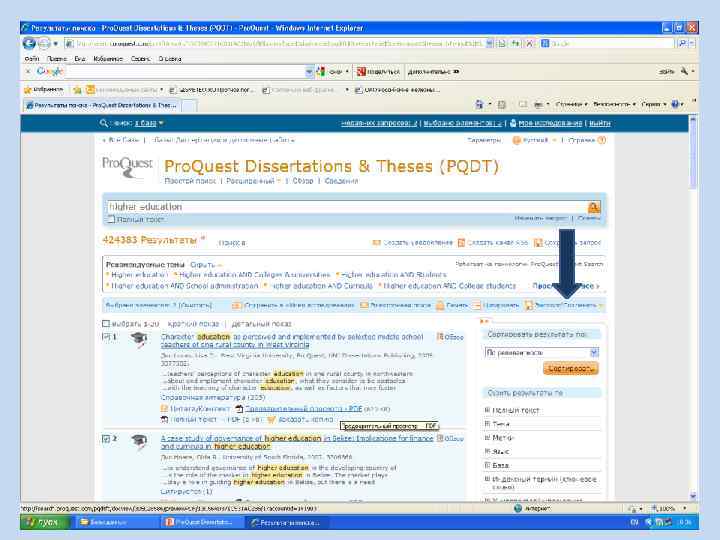Select the ProQuest results browser tab
Image resolution: width=720 pixels, height=540 pixels.
pos(102,105)
